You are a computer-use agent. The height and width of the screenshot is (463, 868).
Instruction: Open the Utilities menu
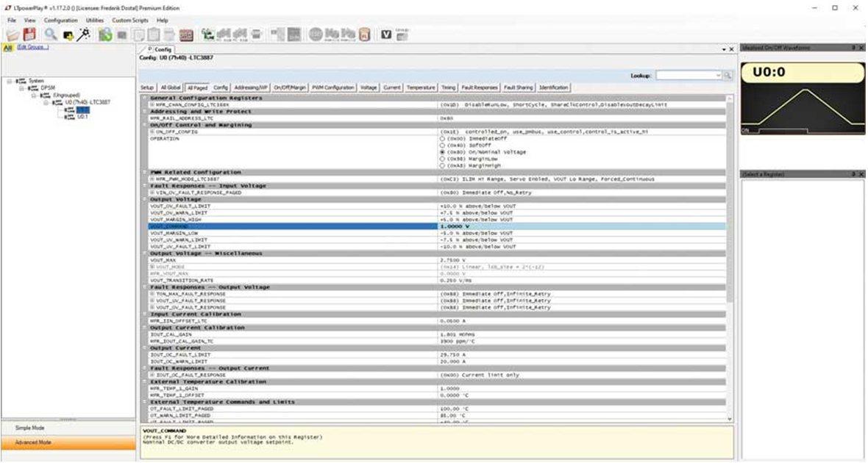[x=95, y=20]
